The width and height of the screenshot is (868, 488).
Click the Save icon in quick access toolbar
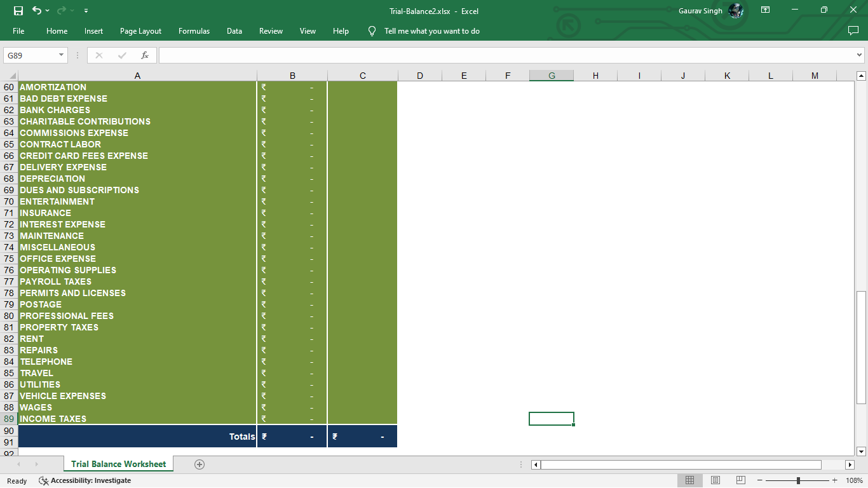[18, 11]
